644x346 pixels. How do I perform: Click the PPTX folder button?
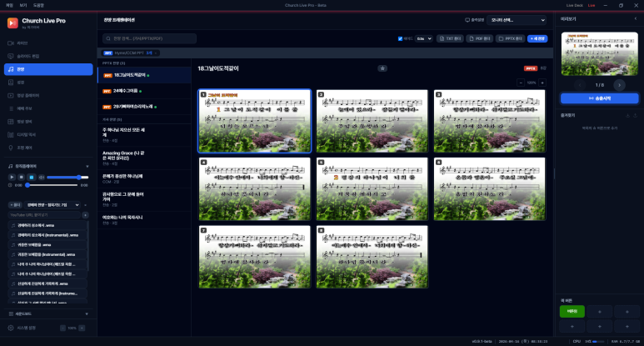click(510, 38)
